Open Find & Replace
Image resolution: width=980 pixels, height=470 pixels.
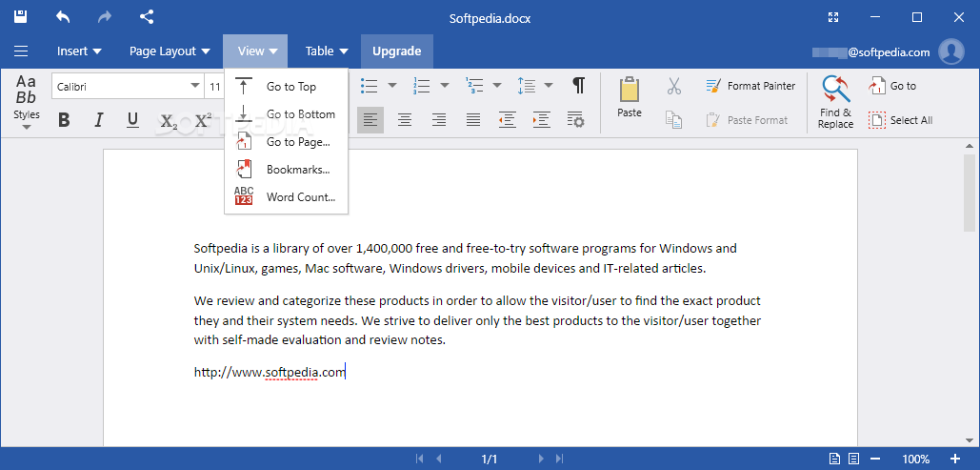point(835,103)
